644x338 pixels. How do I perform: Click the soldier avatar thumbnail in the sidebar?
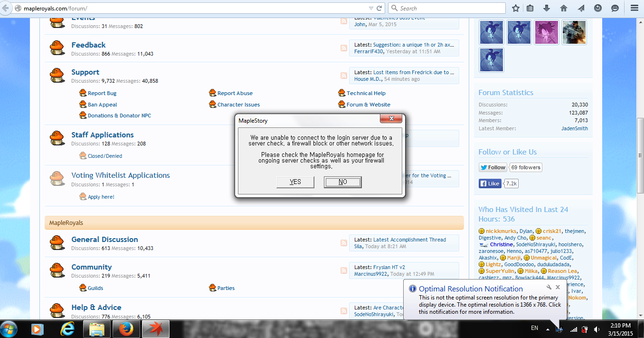coord(574,32)
